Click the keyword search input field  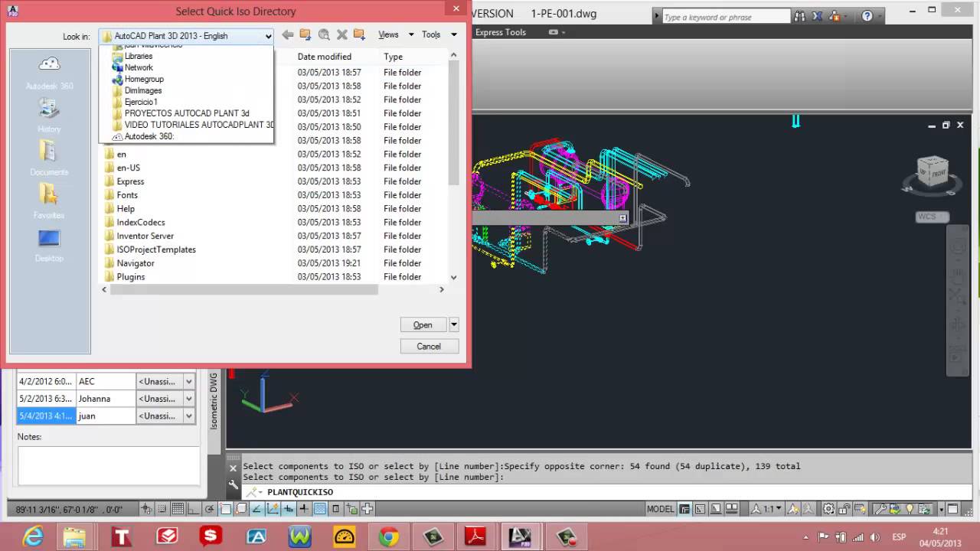pos(726,16)
